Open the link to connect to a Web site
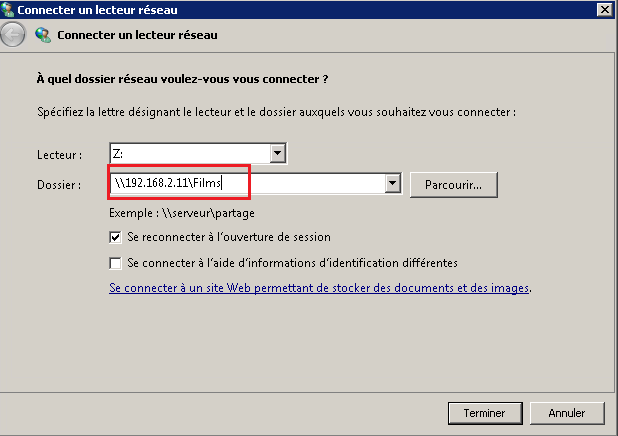618x436 pixels. pyautogui.click(x=319, y=288)
